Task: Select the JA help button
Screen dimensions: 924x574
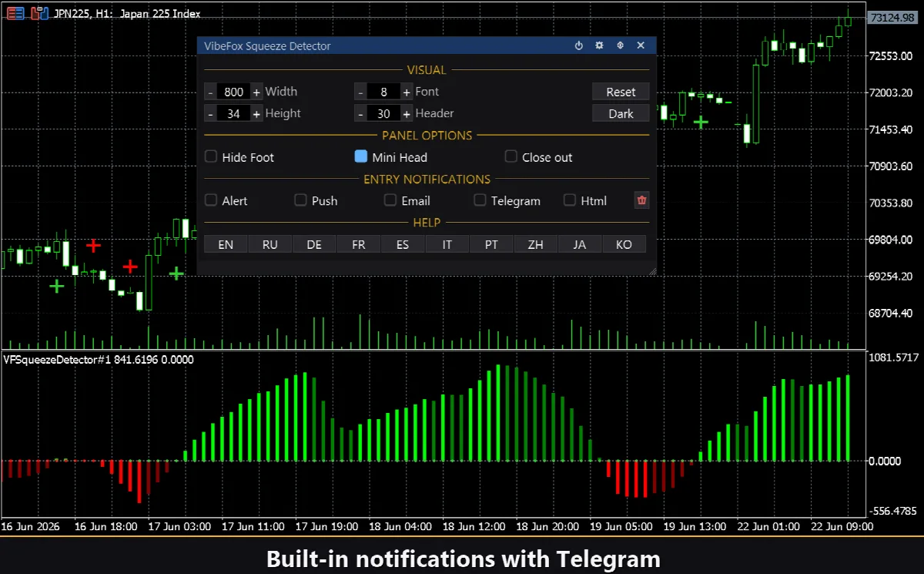Action: click(x=580, y=244)
